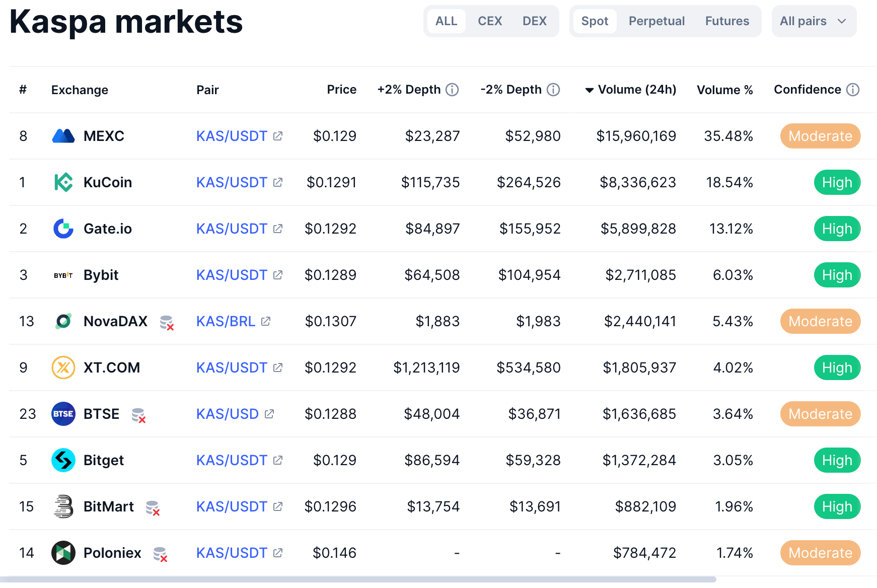Click the reserve warning icon beside BTSE
The height and width of the screenshot is (588, 877).
(138, 415)
